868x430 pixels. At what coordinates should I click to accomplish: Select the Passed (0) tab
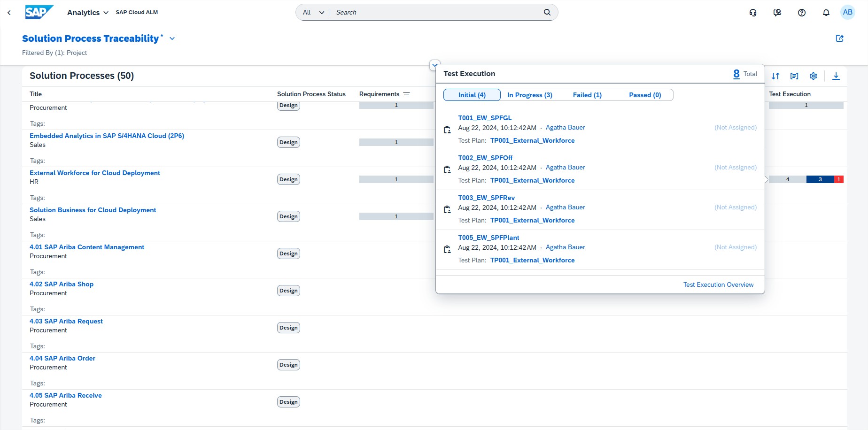pos(645,95)
